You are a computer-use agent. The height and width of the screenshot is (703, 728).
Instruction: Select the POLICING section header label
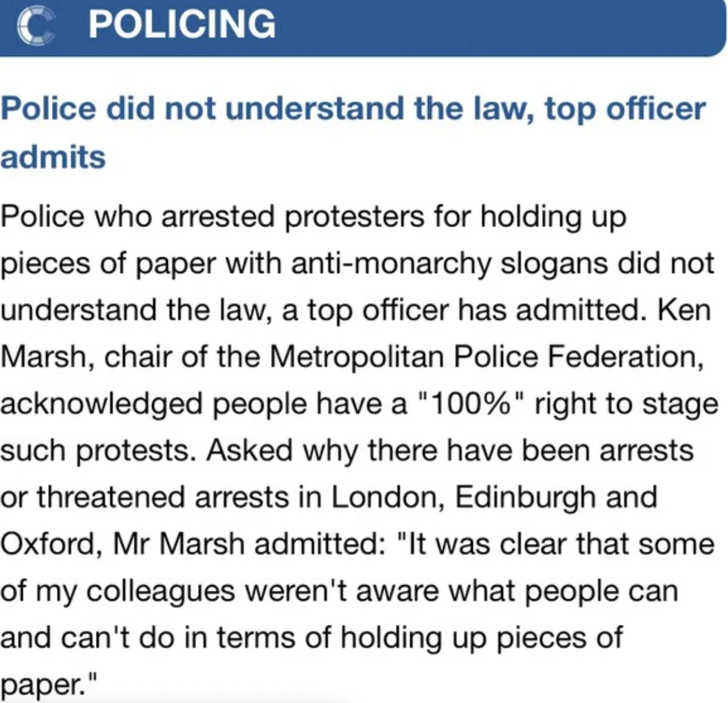182,25
